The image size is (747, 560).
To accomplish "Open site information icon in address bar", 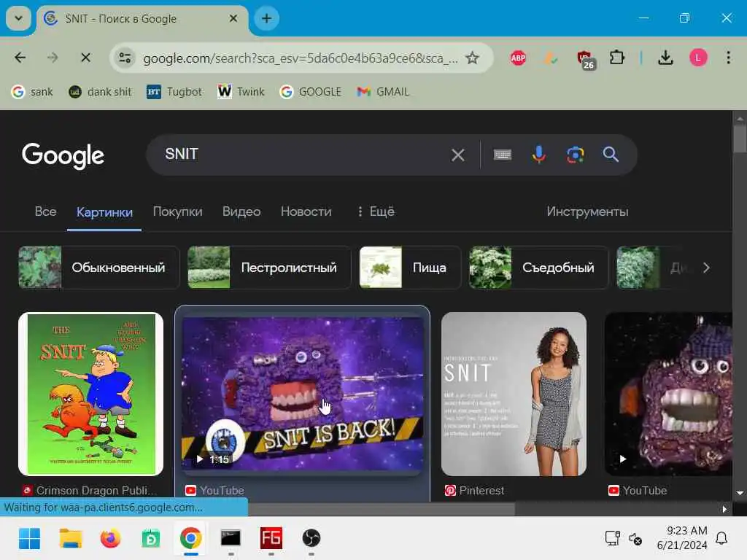I will [x=125, y=58].
